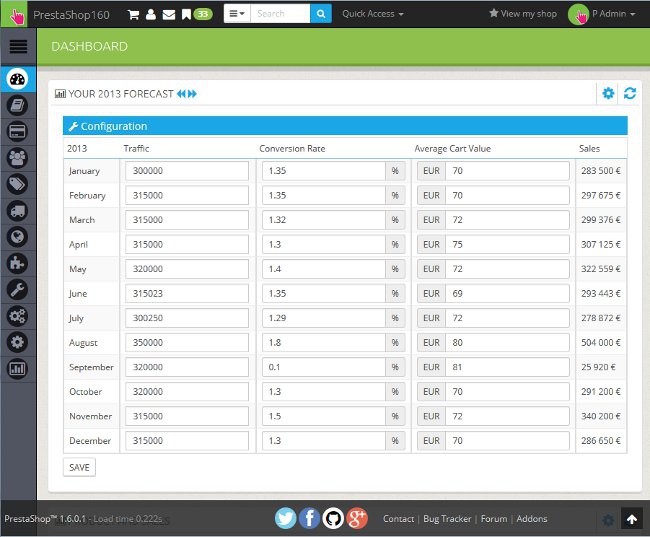Open the search scope dropdown
Image resolution: width=650 pixels, height=537 pixels.
tap(237, 14)
